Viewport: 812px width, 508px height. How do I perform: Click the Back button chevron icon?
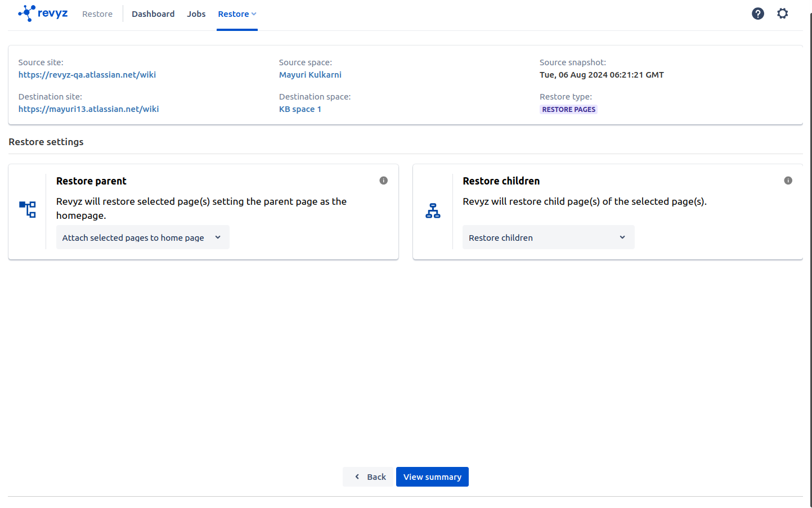click(357, 476)
